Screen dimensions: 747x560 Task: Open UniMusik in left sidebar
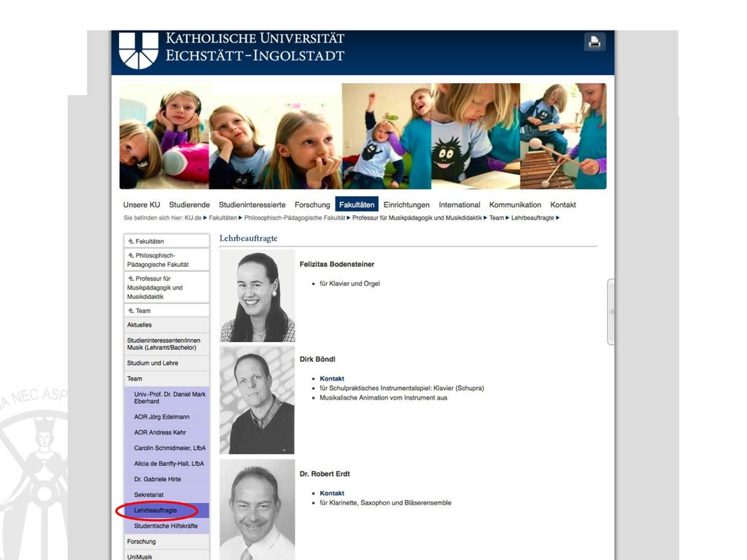pos(166,556)
